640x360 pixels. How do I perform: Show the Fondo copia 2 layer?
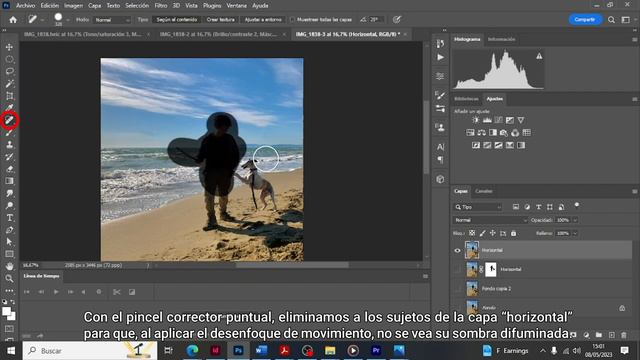[458, 289]
